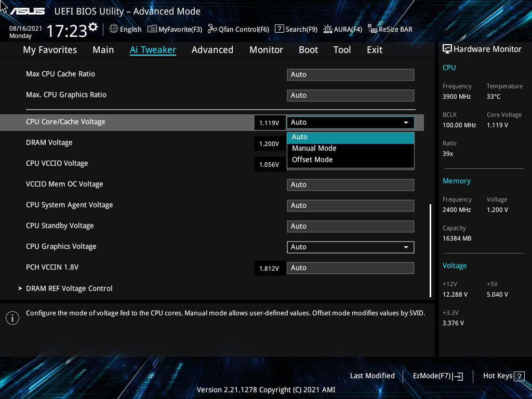Image resolution: width=532 pixels, height=399 pixels.
Task: Switch to the Main tab
Action: coord(103,50)
